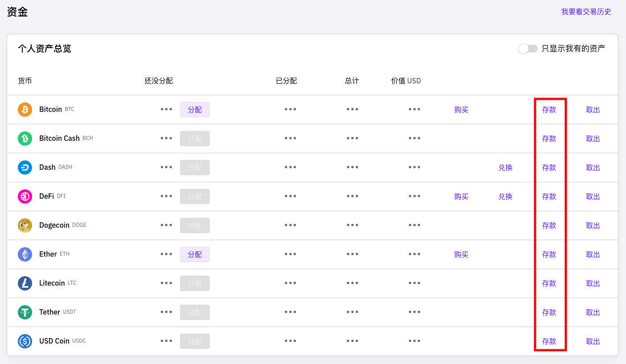Click 兑换 link for DeFi
Viewport: 626px width, 364px height.
point(505,196)
